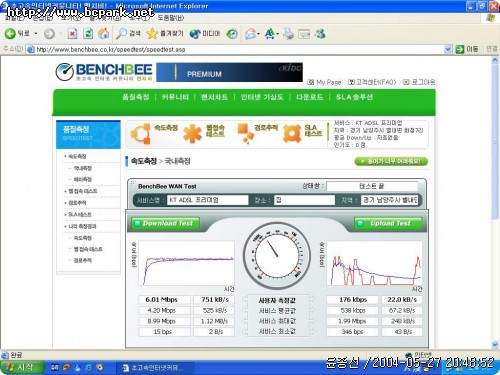Select 인터넷 기상도 in the green navigation bar

pyautogui.click(x=262, y=97)
